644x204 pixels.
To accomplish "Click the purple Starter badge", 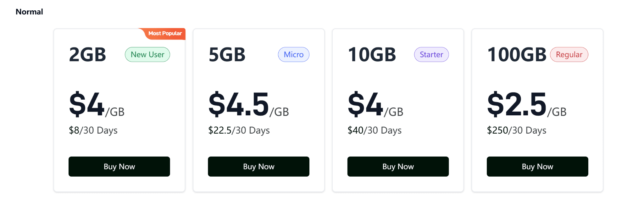I will pyautogui.click(x=431, y=55).
